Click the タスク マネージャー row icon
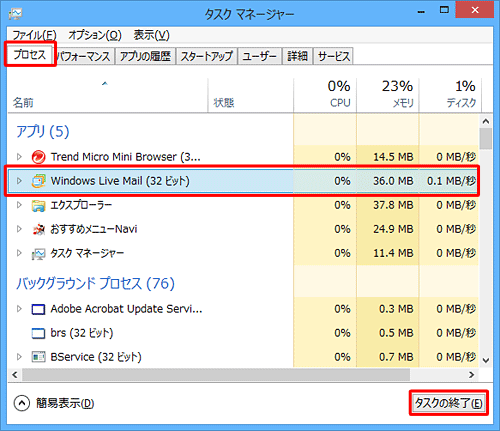Image resolution: width=500 pixels, height=431 pixels. (x=38, y=254)
